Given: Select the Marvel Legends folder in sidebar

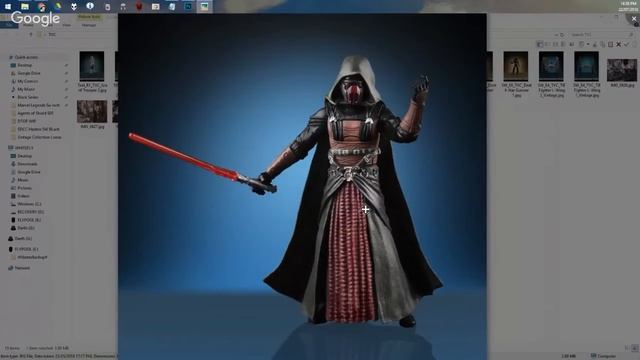Looking at the screenshot, I should pos(38,105).
